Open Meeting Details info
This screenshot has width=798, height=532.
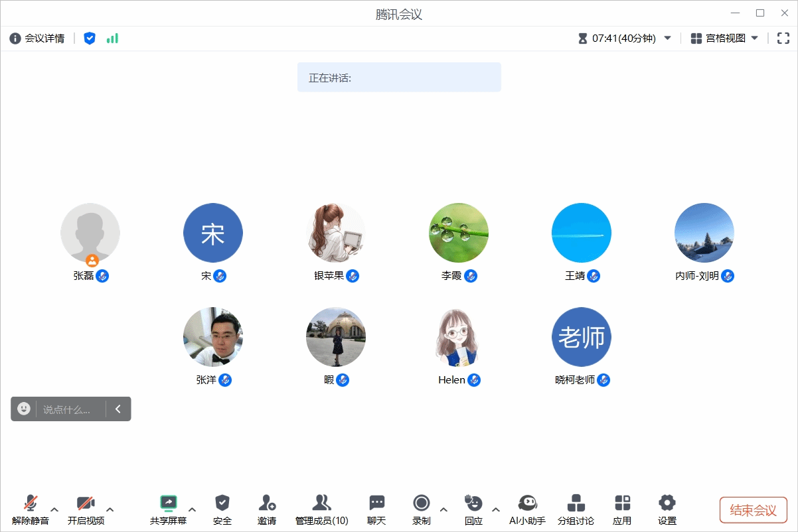[x=37, y=38]
